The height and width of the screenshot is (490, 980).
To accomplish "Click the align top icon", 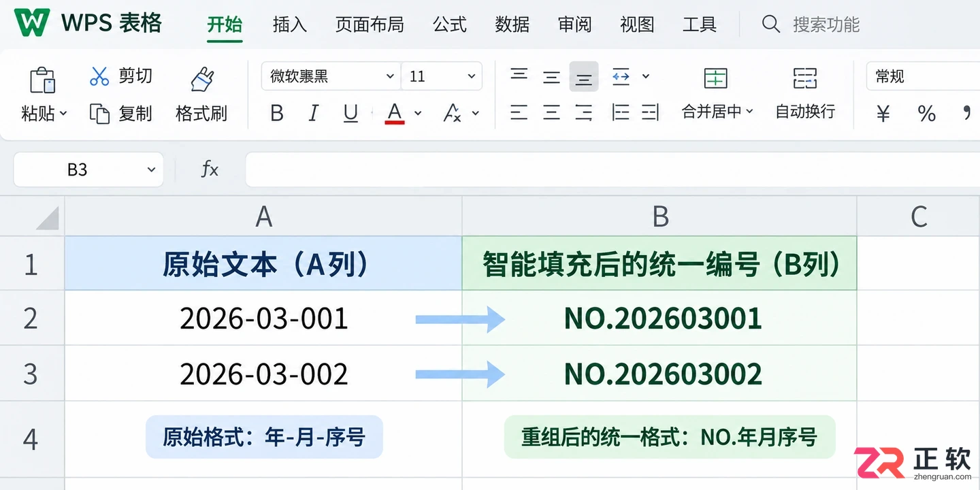I will pyautogui.click(x=519, y=76).
